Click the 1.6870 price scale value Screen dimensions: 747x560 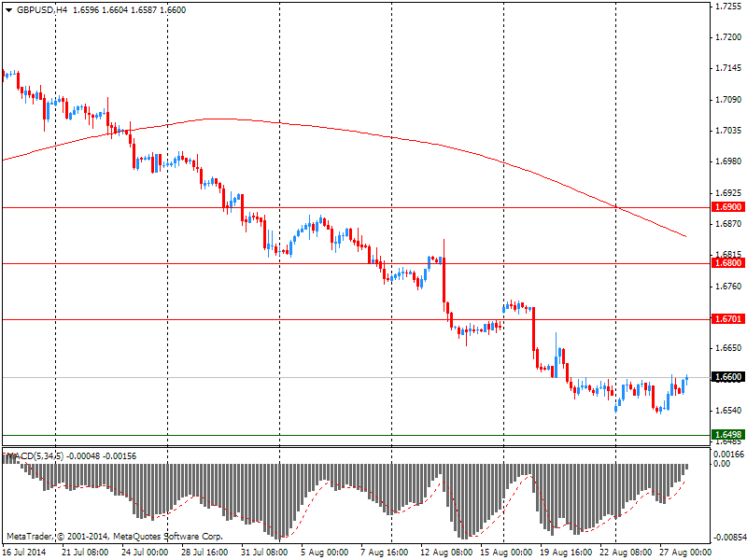click(729, 224)
